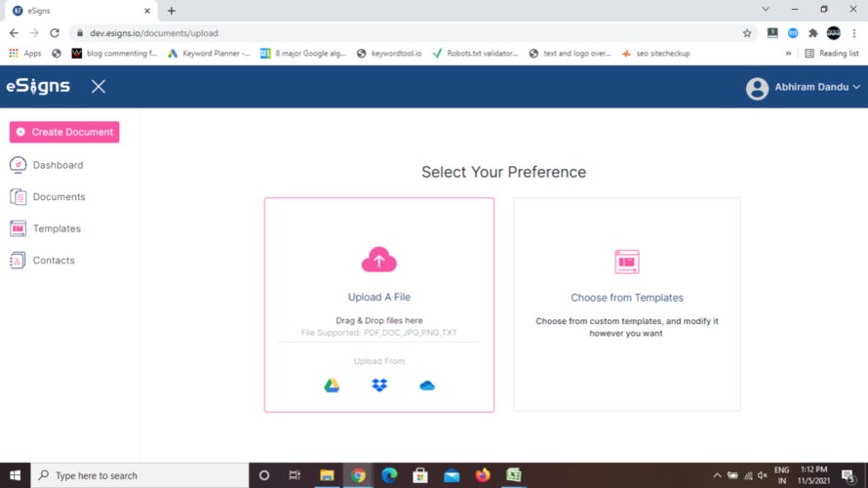The width and height of the screenshot is (868, 488).
Task: Open Firefox from taskbar
Action: click(483, 475)
